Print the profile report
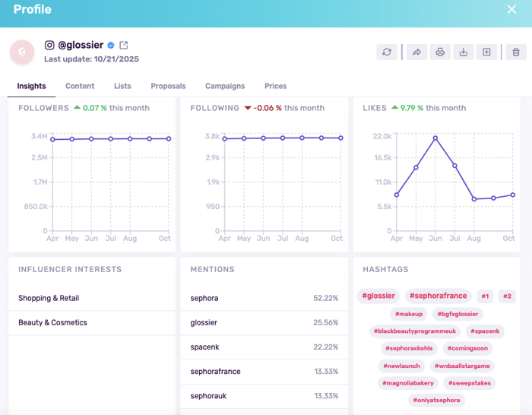The image size is (532, 415). pyautogui.click(x=439, y=52)
